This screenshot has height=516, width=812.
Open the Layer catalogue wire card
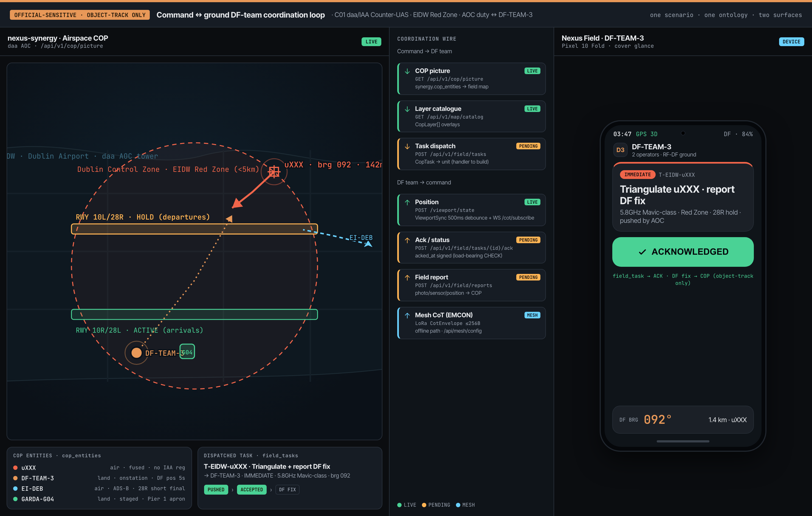471,116
